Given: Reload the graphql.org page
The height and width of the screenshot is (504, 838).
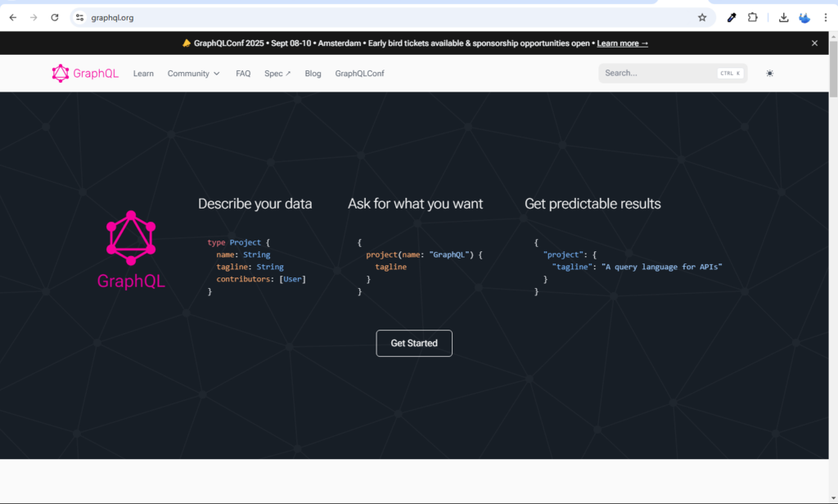Looking at the screenshot, I should click(55, 18).
